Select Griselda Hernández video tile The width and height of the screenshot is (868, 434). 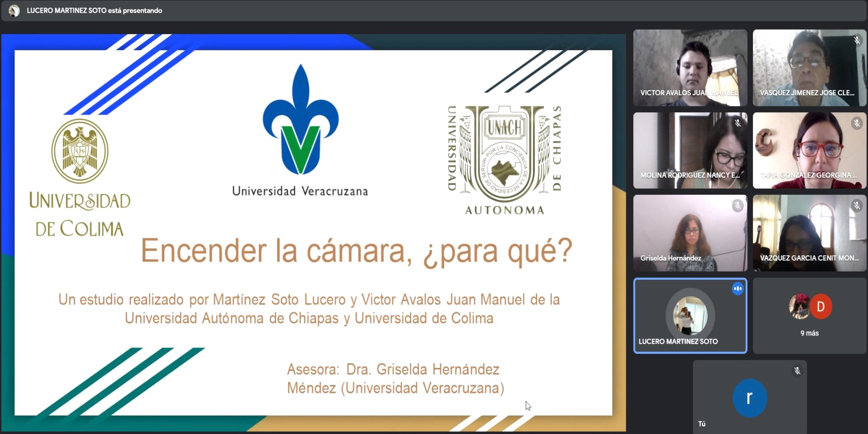690,233
